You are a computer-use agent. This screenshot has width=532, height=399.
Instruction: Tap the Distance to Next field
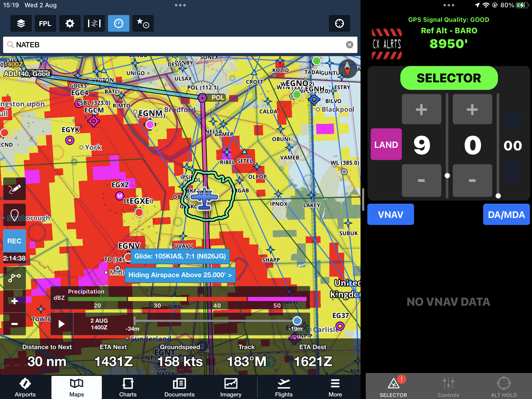[47, 356]
